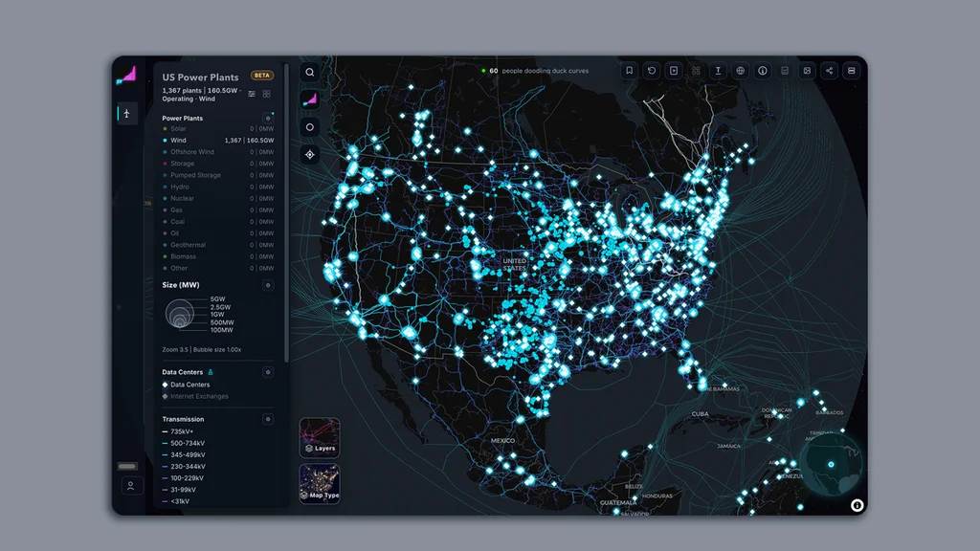This screenshot has height=551, width=980.
Task: Click the dimmed table icon in top toolbar
Action: 785,71
